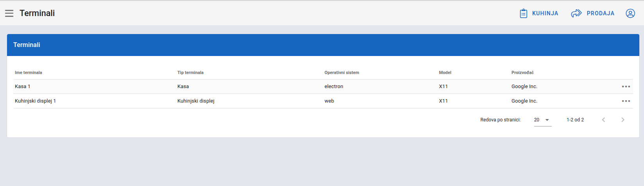Sort by Ime terminala column header
Screen dimensions: 644x186
(x=29, y=72)
